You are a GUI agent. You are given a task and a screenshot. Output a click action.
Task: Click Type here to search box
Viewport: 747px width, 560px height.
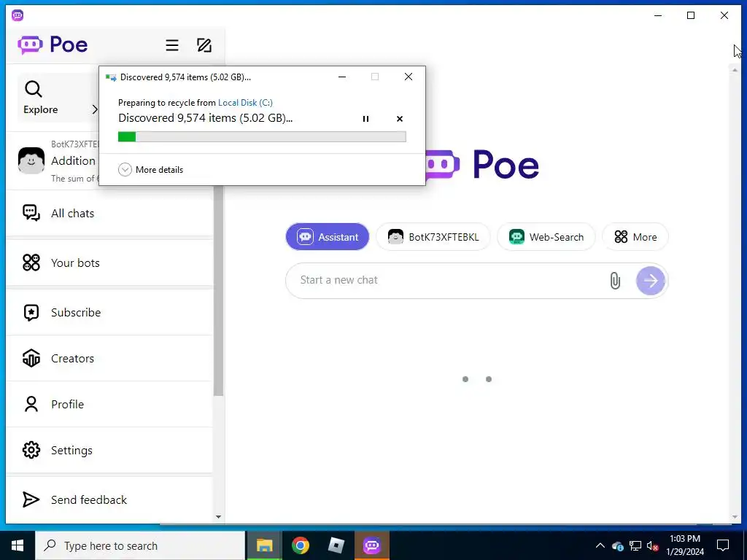coord(140,545)
